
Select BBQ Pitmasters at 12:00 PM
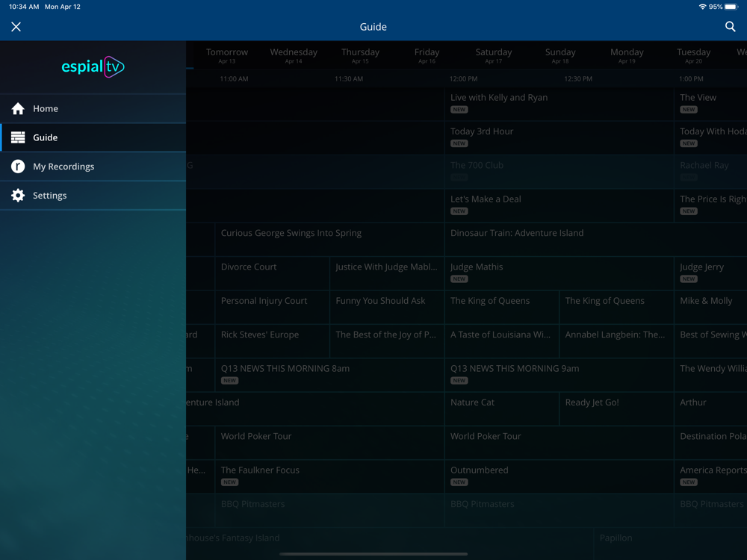pyautogui.click(x=560, y=510)
